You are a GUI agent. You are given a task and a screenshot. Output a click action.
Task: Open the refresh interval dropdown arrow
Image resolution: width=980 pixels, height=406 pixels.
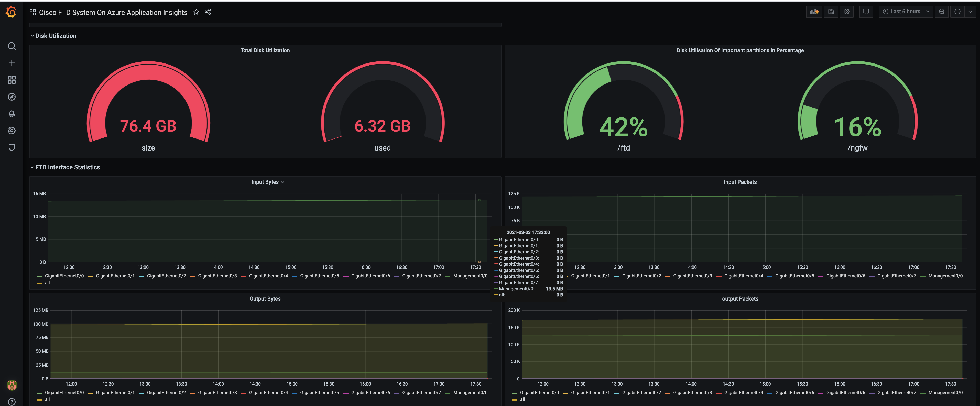click(x=970, y=12)
